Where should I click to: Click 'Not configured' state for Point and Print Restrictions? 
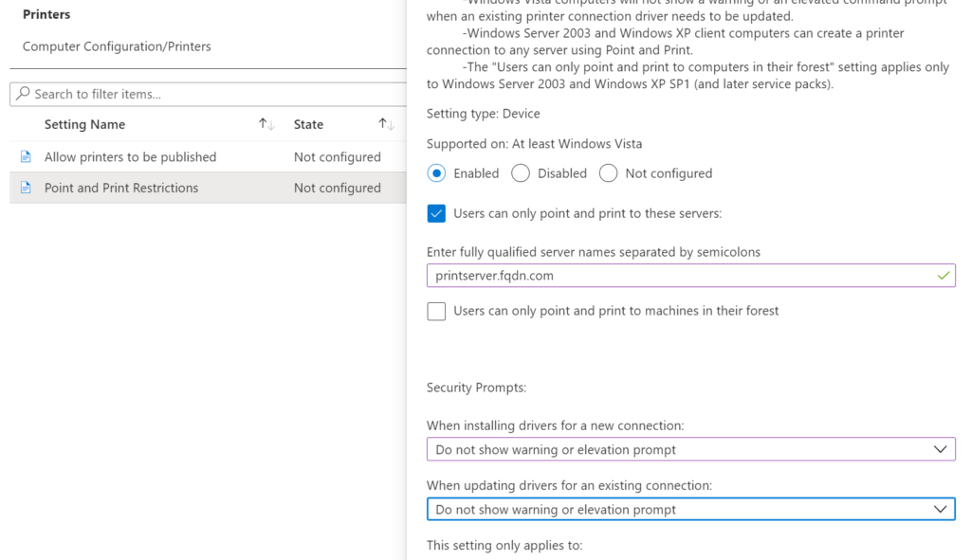(x=338, y=189)
